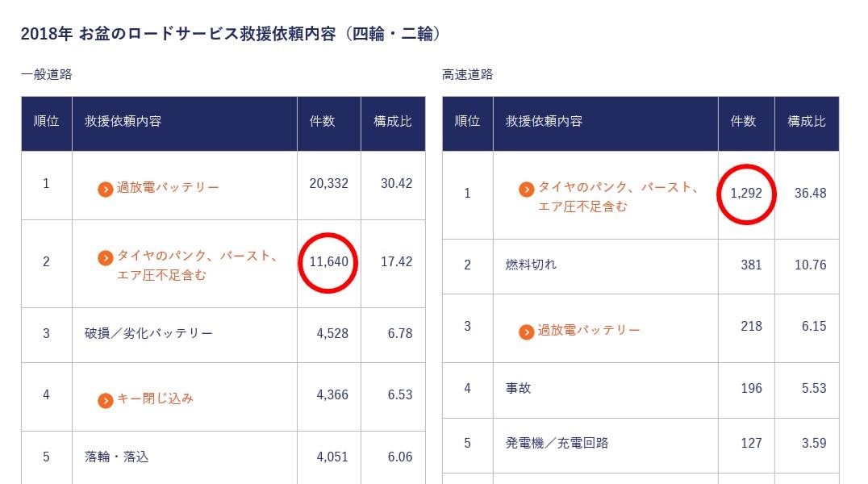Click 落輪・落込 row text
The height and width of the screenshot is (484, 868).
click(x=116, y=457)
